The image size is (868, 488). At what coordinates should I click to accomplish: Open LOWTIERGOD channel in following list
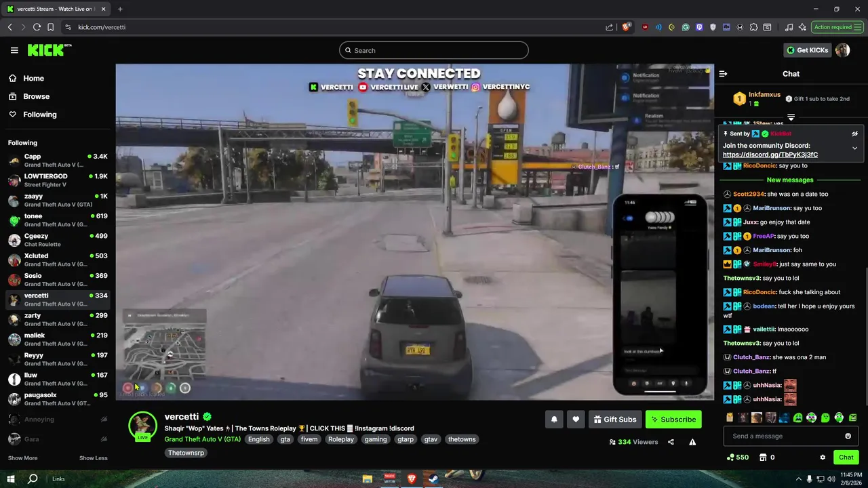(x=57, y=180)
